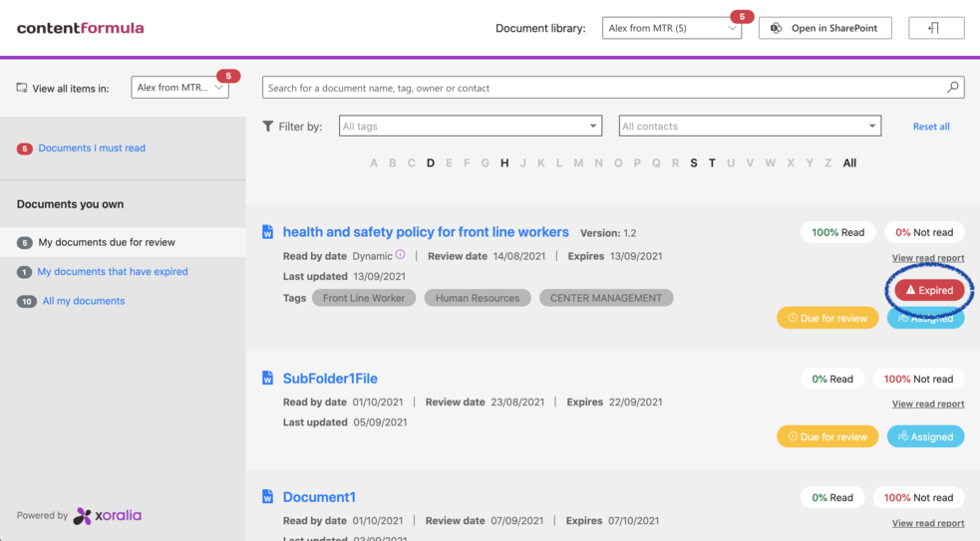Click 0% Read pill on SubFolder1File
Image resolution: width=980 pixels, height=541 pixels.
(x=831, y=379)
